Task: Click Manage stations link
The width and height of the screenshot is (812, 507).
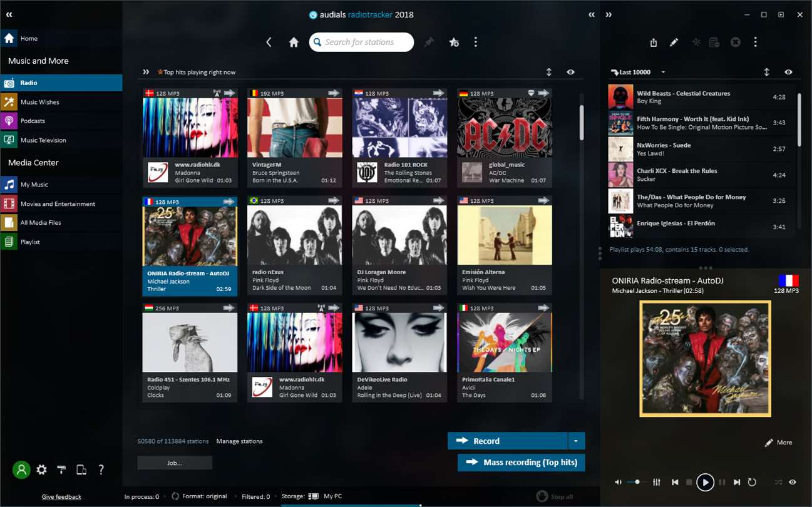Action: (x=239, y=441)
